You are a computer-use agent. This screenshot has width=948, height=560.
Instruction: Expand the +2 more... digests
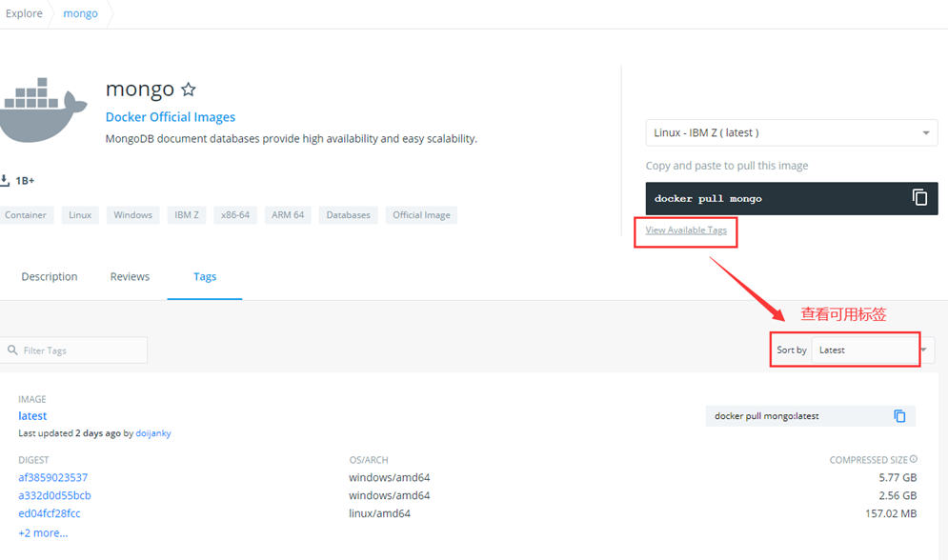tap(43, 532)
